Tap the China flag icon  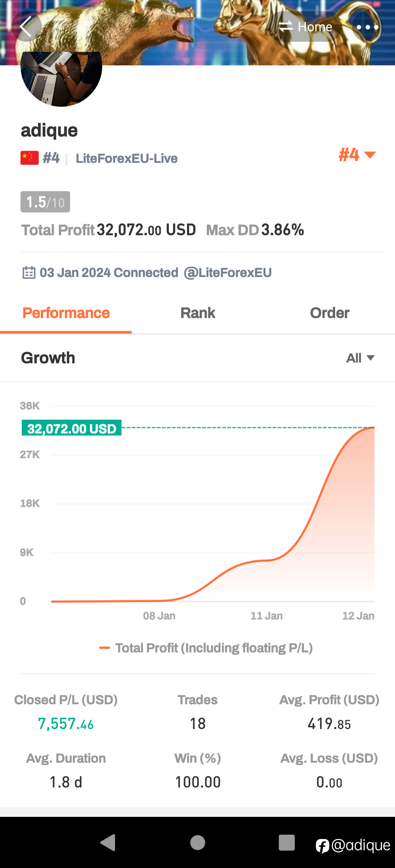(x=29, y=158)
